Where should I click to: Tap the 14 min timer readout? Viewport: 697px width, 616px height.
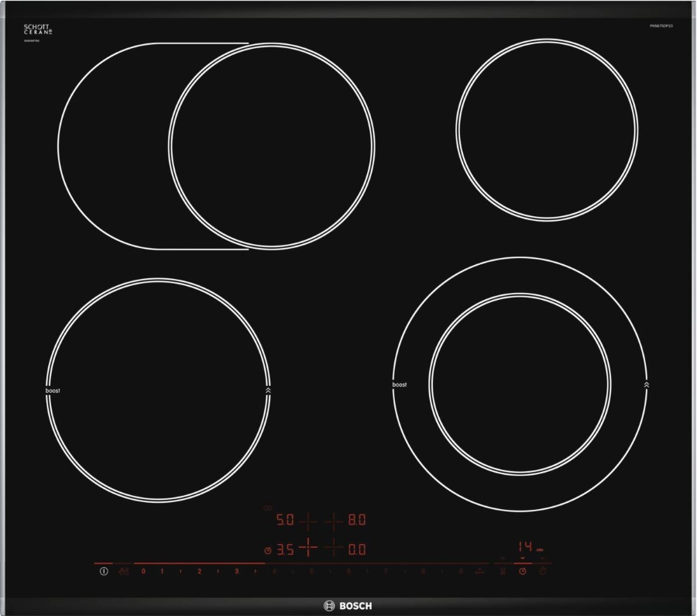click(530, 547)
